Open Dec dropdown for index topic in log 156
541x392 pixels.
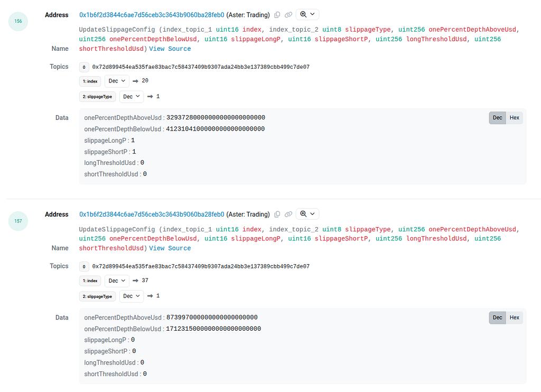pos(117,81)
